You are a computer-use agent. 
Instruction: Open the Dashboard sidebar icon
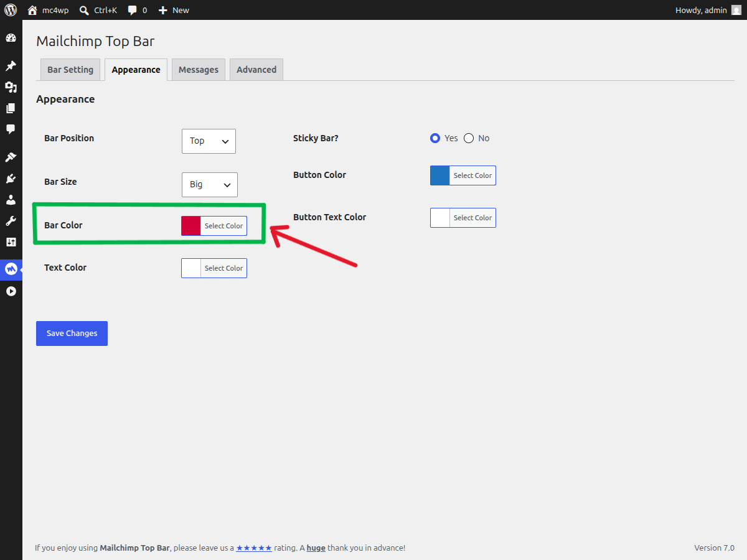(11, 38)
